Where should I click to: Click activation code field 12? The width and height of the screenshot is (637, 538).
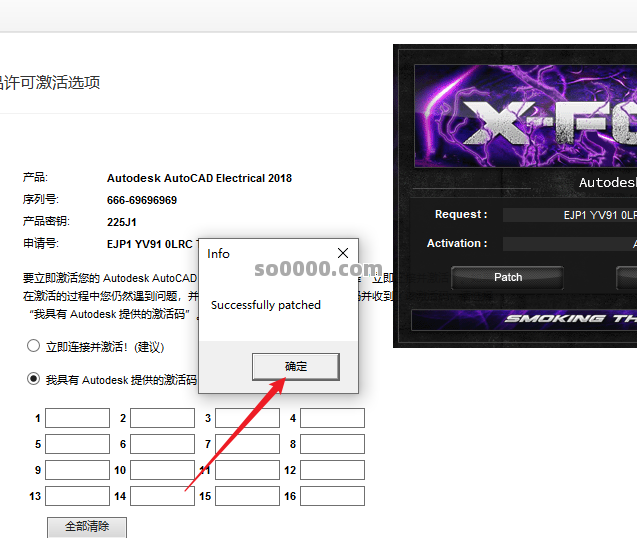[x=332, y=470]
